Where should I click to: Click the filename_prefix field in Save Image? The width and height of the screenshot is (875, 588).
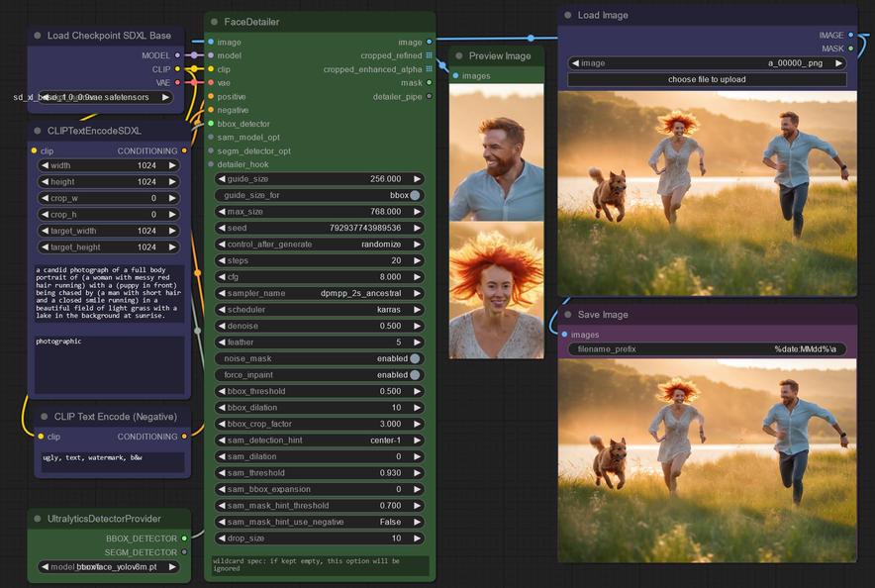[707, 349]
